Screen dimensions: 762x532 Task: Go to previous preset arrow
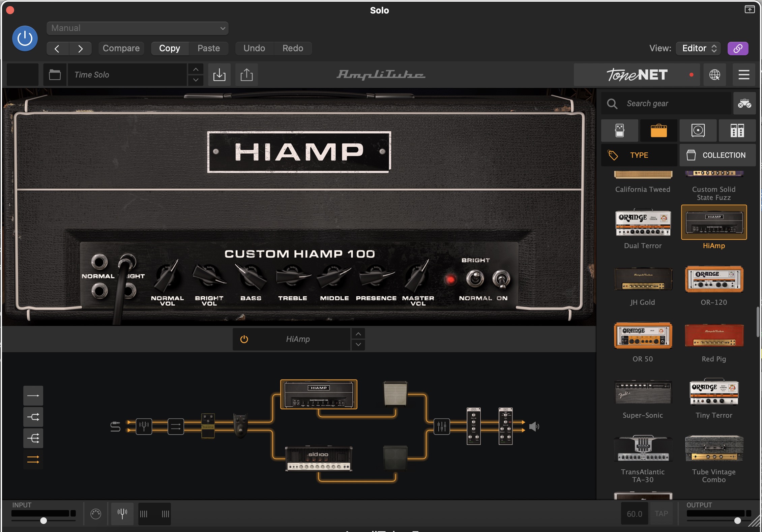pos(57,49)
